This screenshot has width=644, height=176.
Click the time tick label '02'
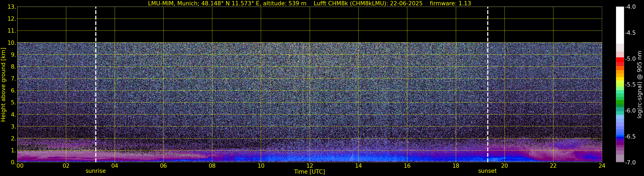(x=66, y=166)
